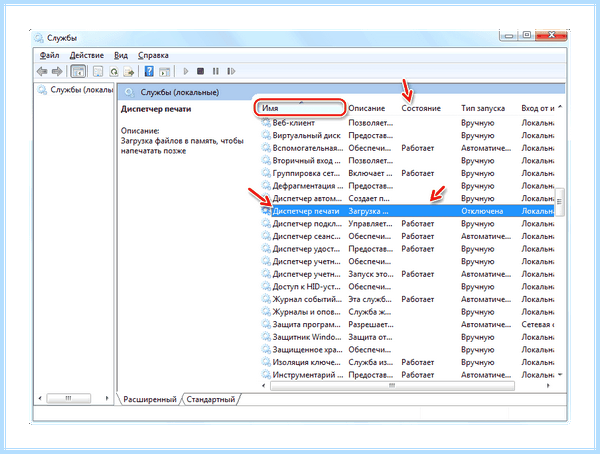
Task: Click horizontal scrollbar thumb under services list
Action: [x=392, y=386]
